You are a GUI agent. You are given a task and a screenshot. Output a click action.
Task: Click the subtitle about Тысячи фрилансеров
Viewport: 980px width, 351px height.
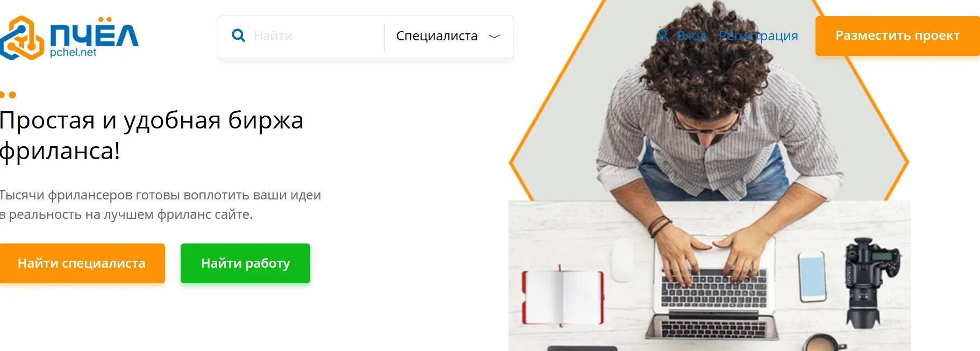(x=160, y=205)
